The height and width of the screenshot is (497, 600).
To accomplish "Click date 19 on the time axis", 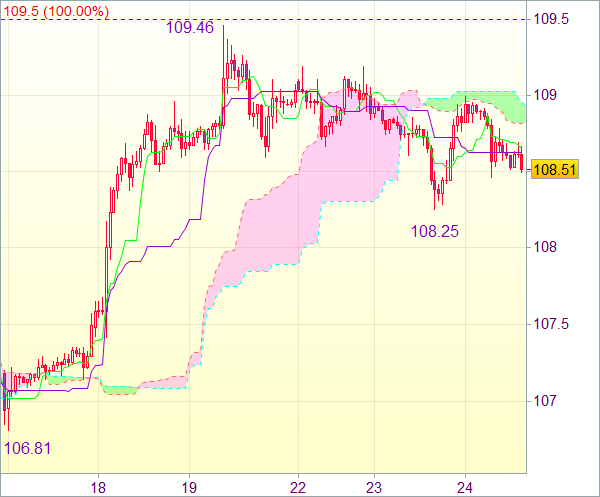I will pos(189,488).
